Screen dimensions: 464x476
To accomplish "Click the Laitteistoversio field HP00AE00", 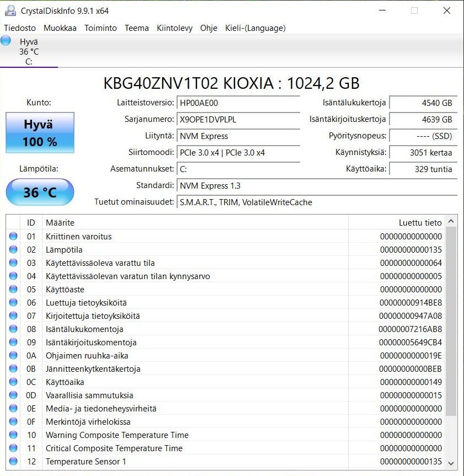I will click(x=238, y=103).
